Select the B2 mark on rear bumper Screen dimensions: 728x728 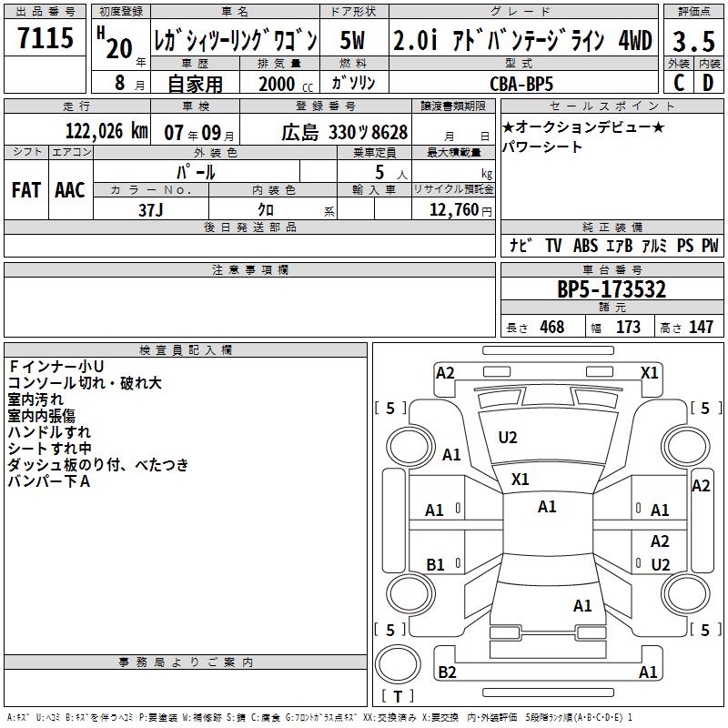click(x=447, y=672)
